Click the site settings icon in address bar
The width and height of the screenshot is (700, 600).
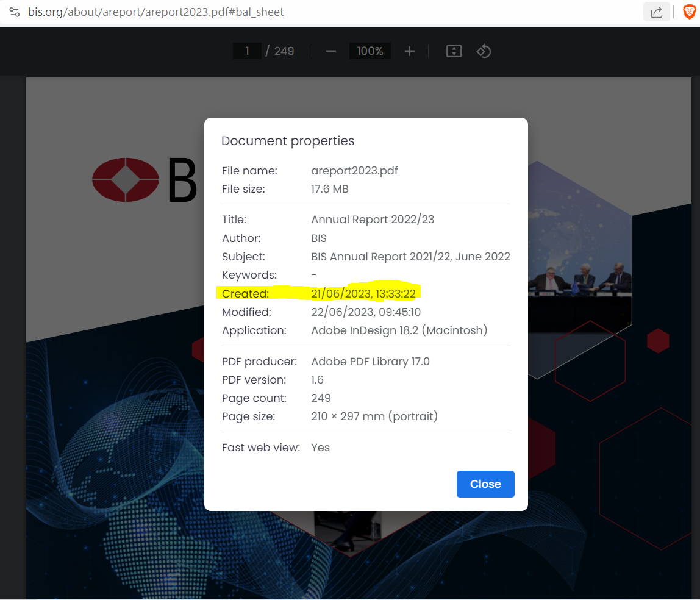tap(14, 12)
